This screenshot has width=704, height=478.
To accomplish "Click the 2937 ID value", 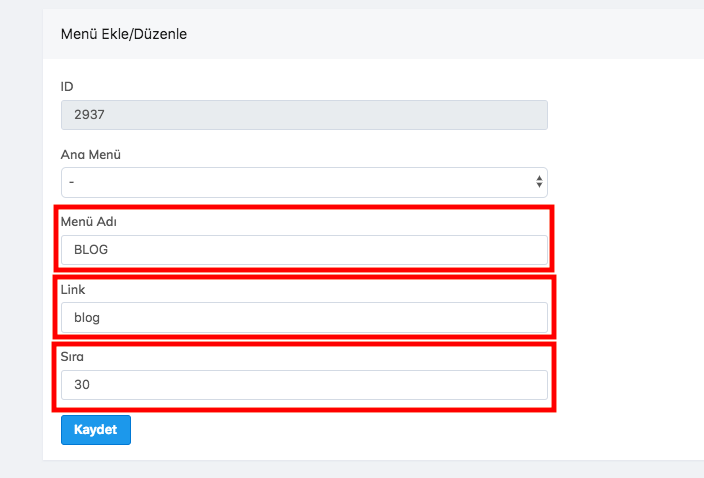I will tap(90, 115).
